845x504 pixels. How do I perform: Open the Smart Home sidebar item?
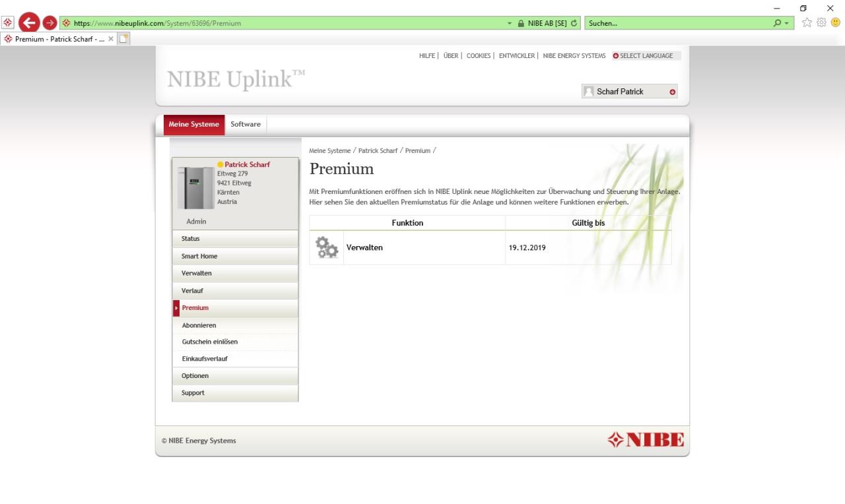(x=235, y=256)
